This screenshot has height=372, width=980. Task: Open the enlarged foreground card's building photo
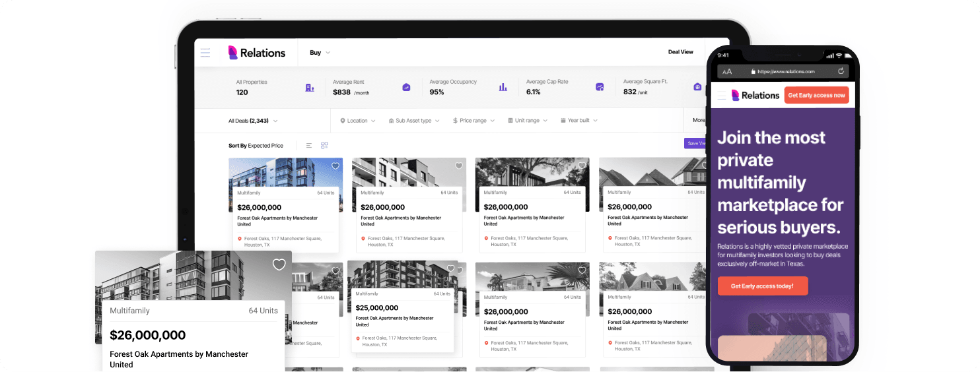click(x=193, y=277)
